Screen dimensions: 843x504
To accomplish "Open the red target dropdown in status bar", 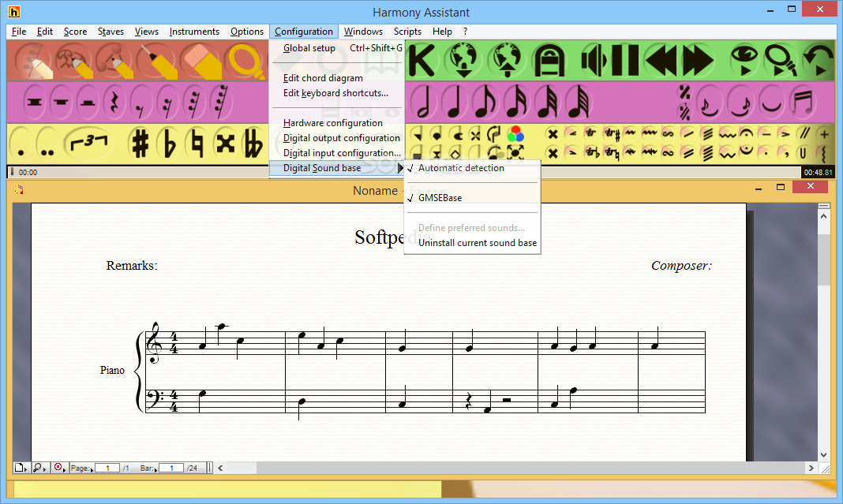I will [x=60, y=468].
